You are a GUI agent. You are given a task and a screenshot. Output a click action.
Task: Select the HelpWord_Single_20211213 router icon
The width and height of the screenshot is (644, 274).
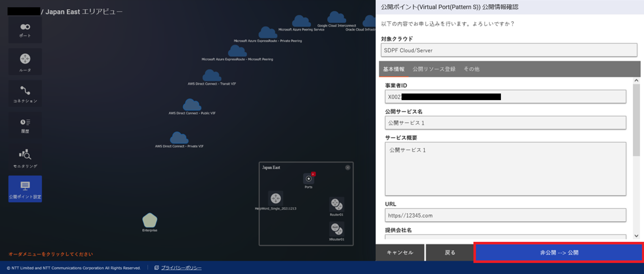276,198
